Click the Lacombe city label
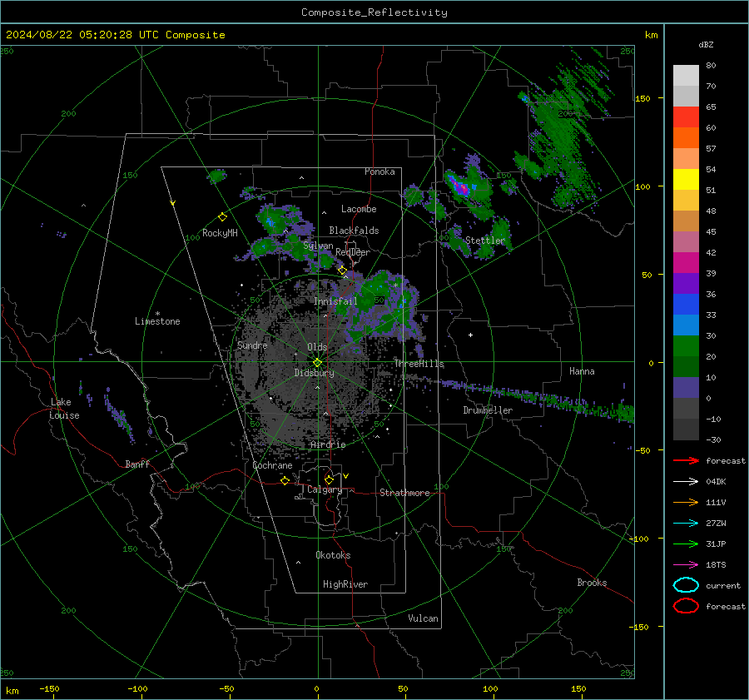 [359, 209]
